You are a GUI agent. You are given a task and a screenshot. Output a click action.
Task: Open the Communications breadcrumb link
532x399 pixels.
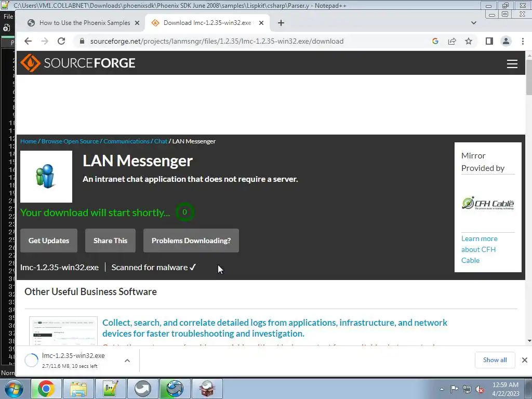point(126,141)
